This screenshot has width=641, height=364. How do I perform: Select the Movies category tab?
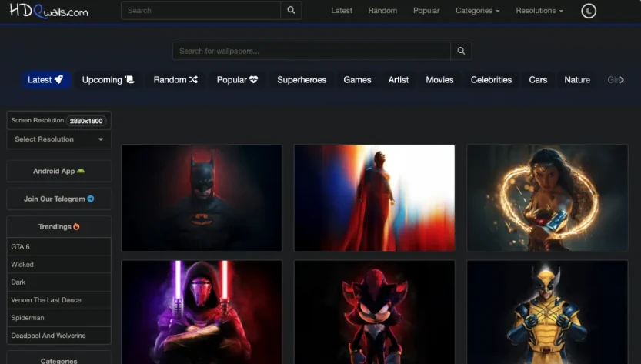click(x=439, y=80)
